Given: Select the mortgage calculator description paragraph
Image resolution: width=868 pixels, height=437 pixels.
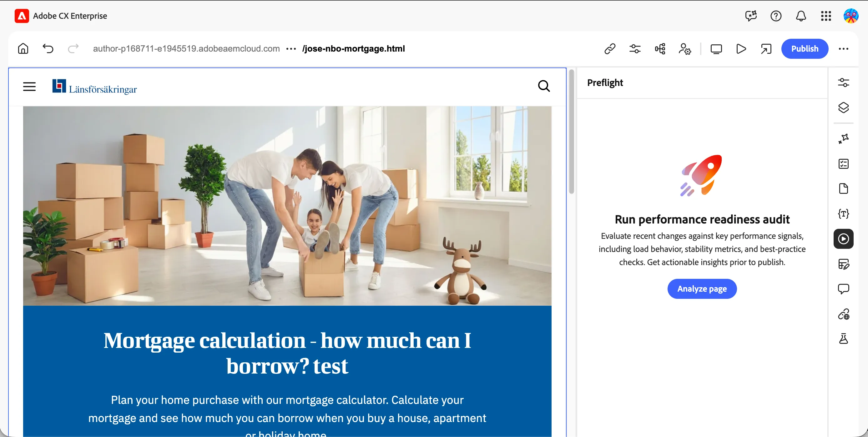Looking at the screenshot, I should click(287, 415).
